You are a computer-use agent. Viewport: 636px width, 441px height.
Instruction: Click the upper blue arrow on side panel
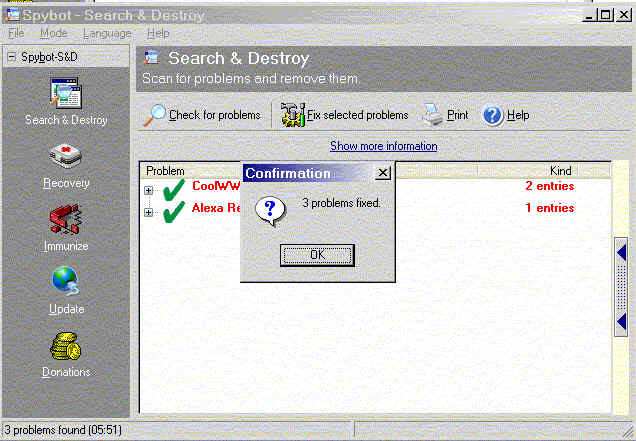[621, 253]
